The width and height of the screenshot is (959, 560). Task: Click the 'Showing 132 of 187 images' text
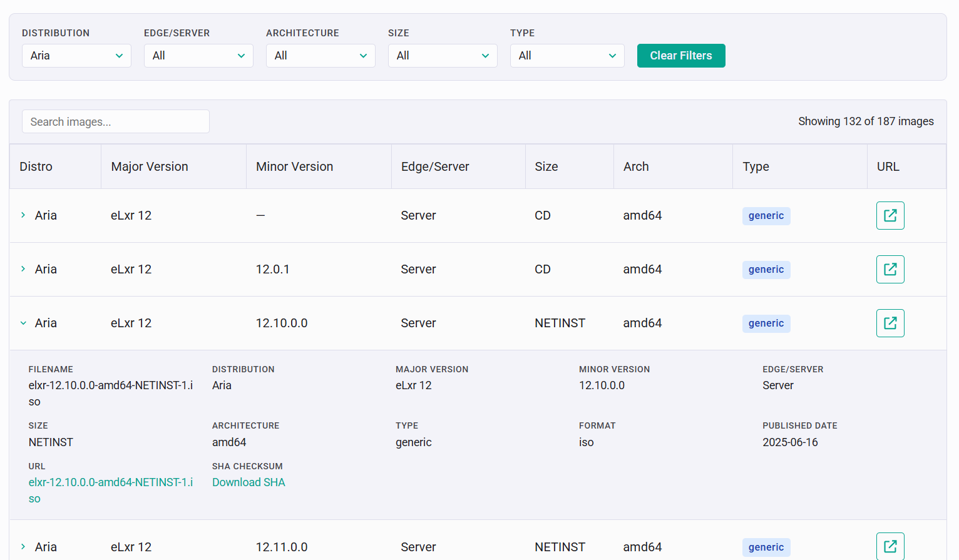point(866,121)
